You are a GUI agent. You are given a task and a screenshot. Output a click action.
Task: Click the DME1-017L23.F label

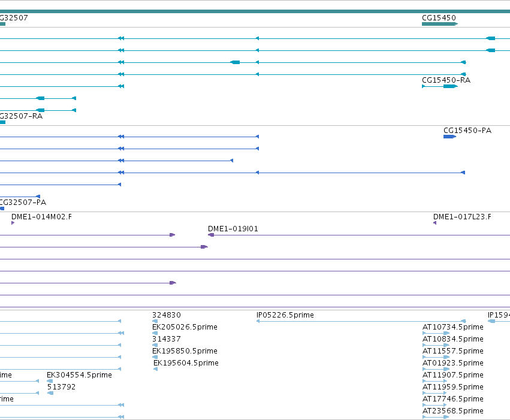pyautogui.click(x=462, y=217)
